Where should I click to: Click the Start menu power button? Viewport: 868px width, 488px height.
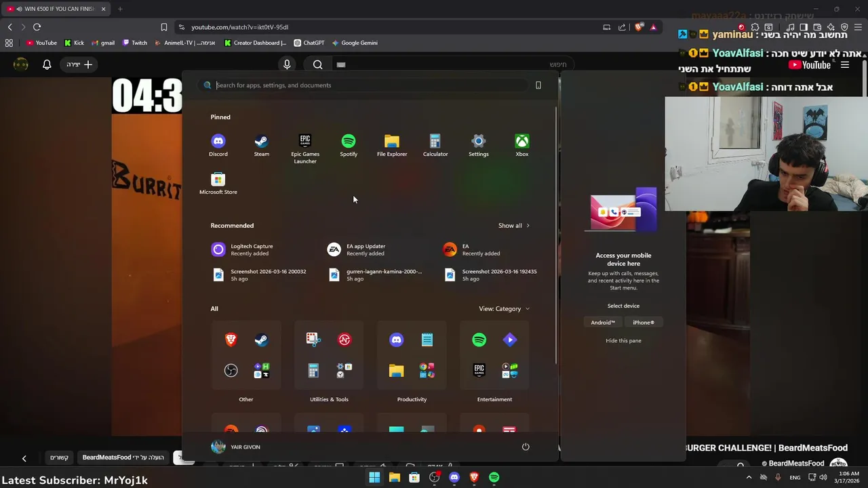tap(526, 447)
